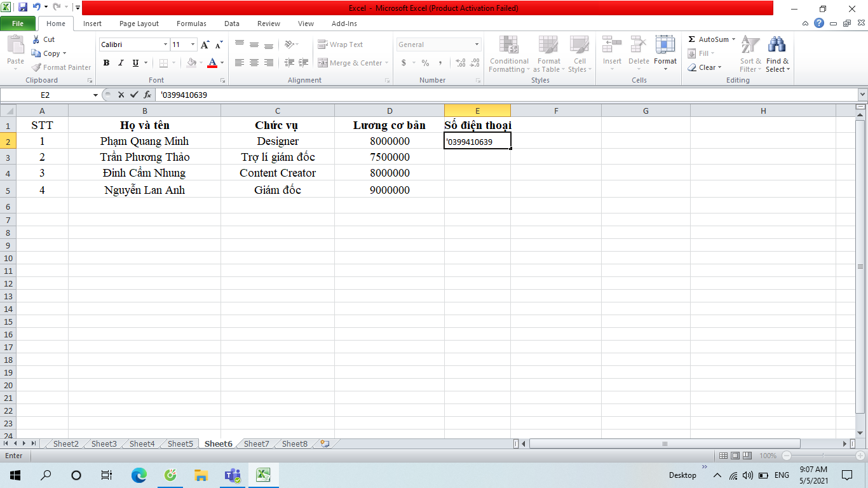Open the Calibri font name dropdown
Screen dimensions: 868x488
[165, 44]
